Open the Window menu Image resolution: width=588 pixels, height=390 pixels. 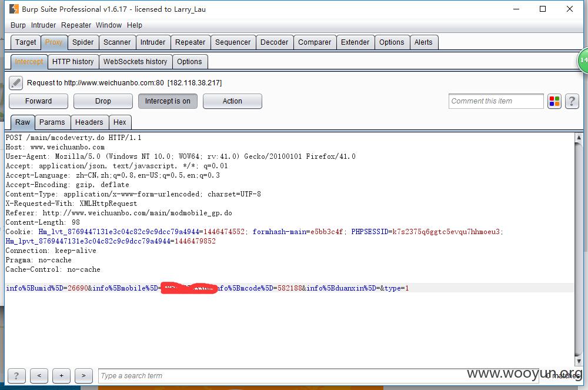(x=109, y=25)
